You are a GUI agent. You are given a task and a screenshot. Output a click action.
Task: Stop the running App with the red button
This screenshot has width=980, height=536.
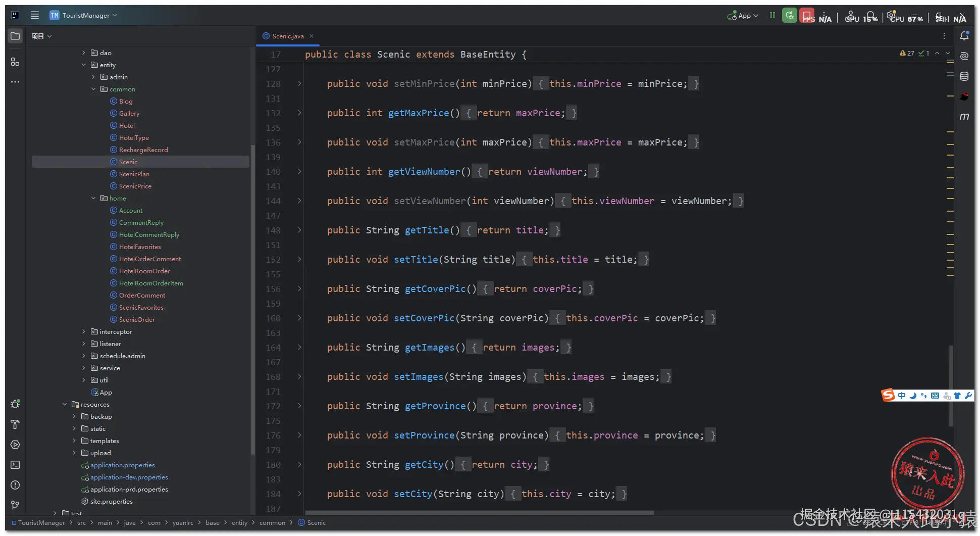tap(807, 15)
